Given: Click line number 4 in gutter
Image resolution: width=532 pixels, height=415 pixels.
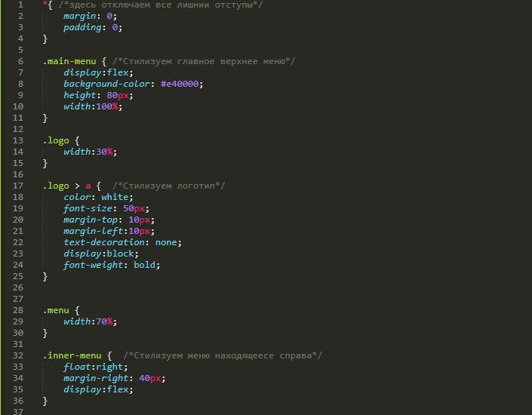Looking at the screenshot, I should 20,38.
